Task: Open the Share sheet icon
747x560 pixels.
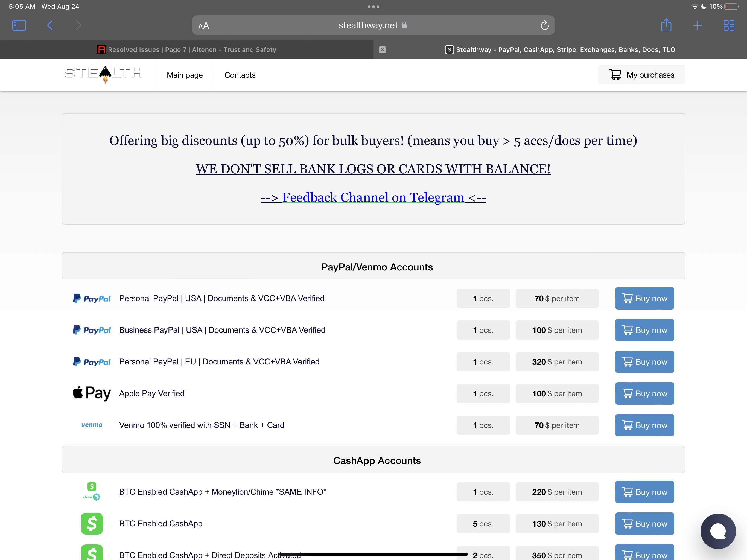Action: pos(666,25)
